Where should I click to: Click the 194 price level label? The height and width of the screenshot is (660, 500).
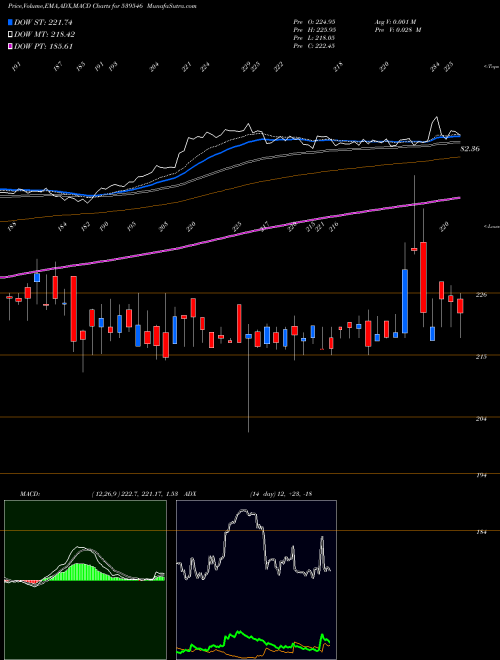[x=481, y=475]
